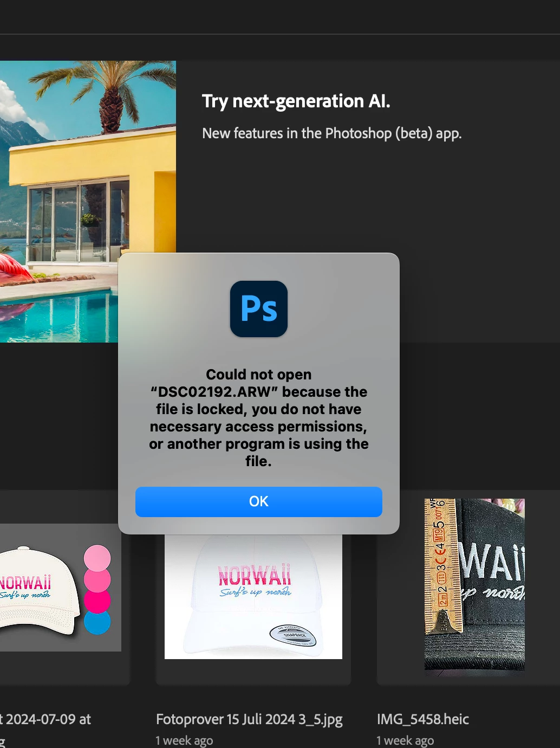The image size is (560, 748).
Task: Open the white NORWAii cap thumbnail
Action: coord(253,596)
